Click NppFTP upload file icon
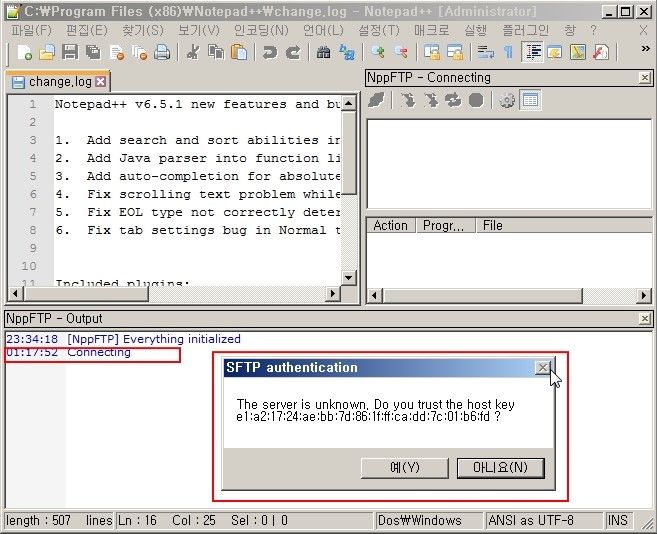The height and width of the screenshot is (534, 657). [431, 101]
